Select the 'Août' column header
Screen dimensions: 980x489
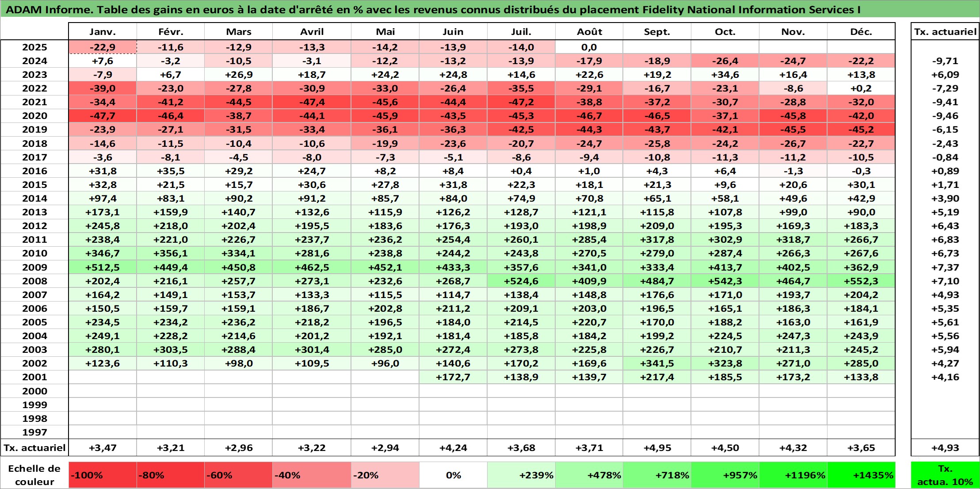[589, 31]
